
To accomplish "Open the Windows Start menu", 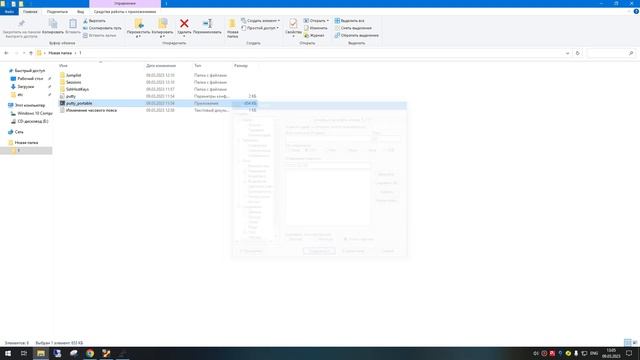I will click(8, 353).
